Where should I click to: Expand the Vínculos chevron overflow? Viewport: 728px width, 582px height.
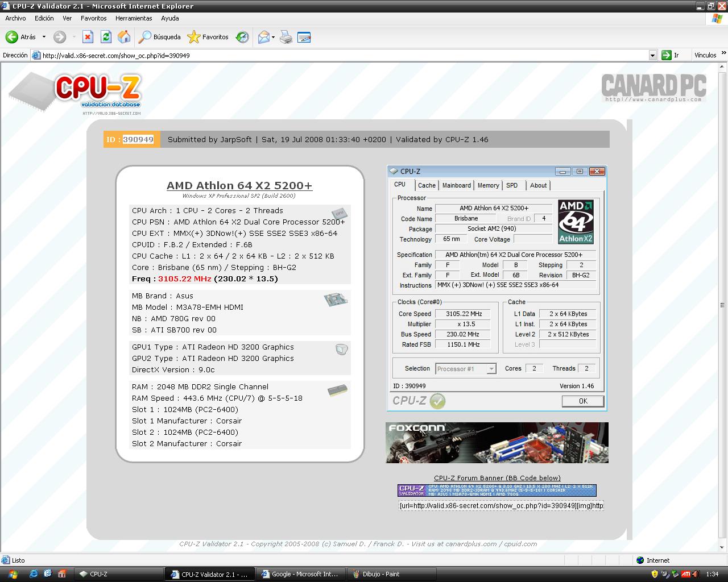pos(723,53)
